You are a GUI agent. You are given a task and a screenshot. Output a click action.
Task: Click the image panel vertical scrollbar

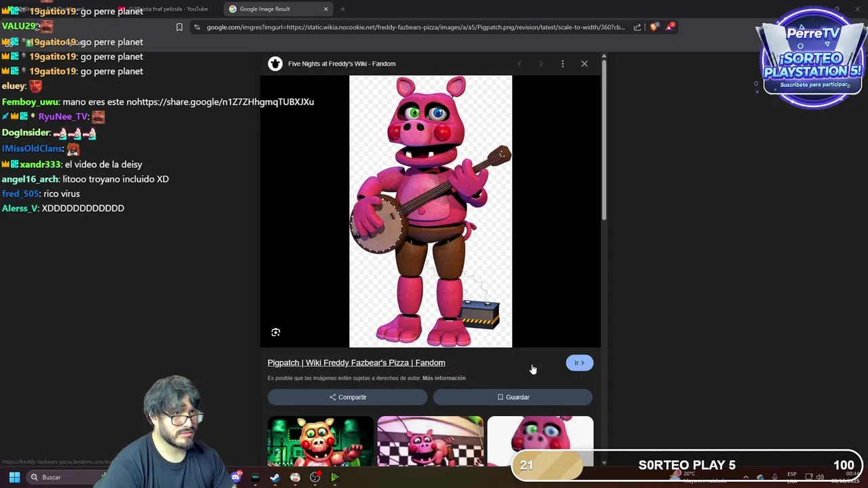[x=604, y=140]
